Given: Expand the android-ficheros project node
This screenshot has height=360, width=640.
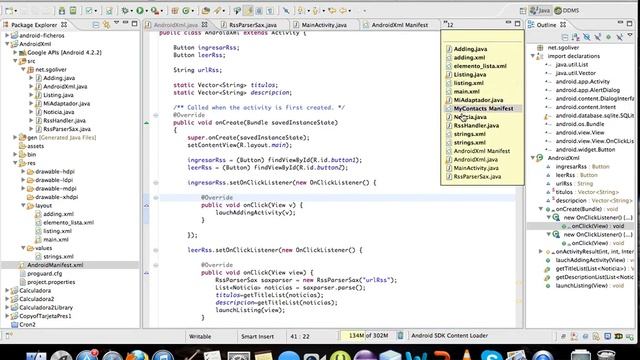Looking at the screenshot, I should pos(7,36).
